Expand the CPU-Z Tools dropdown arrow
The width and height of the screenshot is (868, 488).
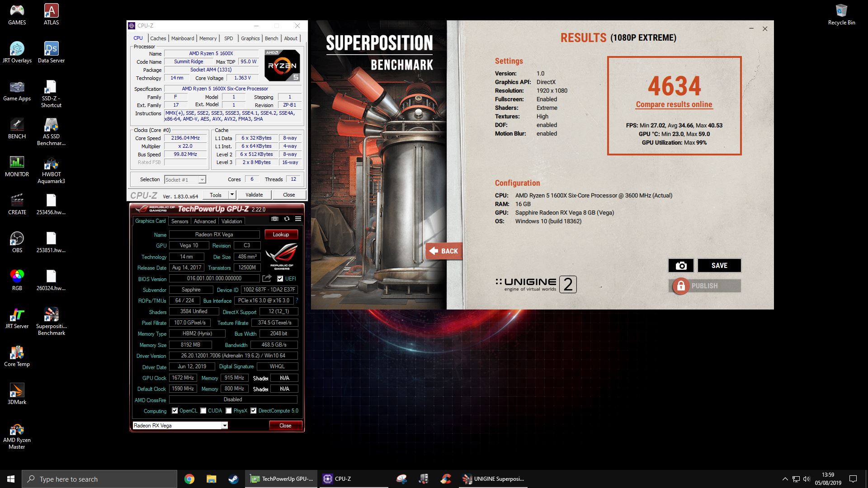click(232, 195)
